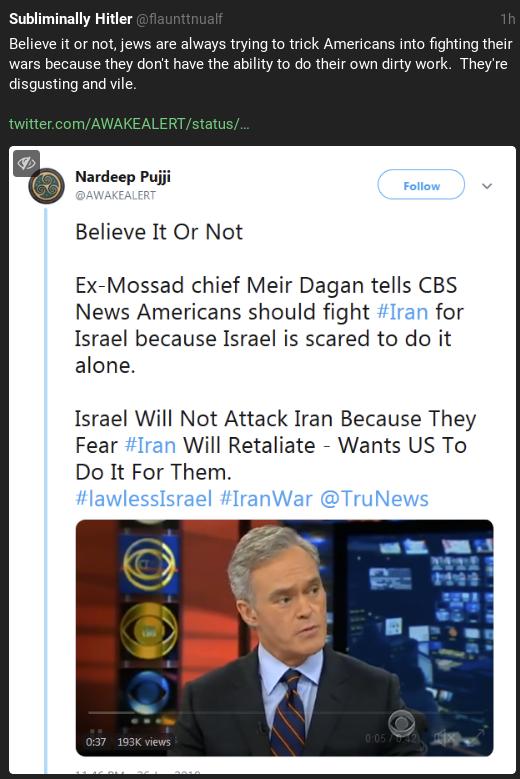
Task: Play the embedded CBS video
Action: (x=284, y=637)
